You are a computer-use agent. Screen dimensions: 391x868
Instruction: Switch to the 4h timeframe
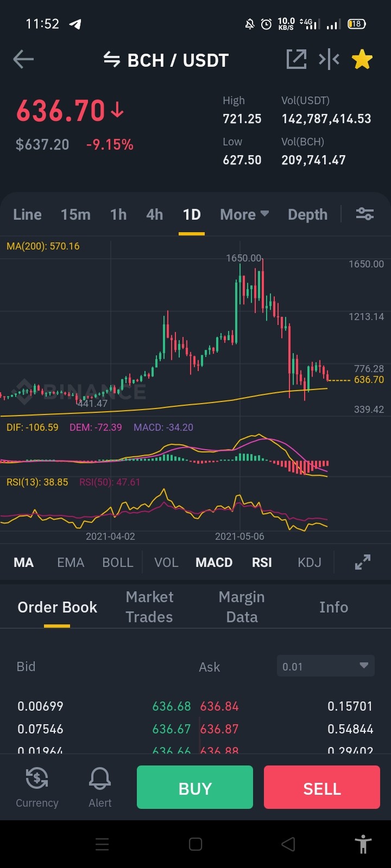(154, 214)
